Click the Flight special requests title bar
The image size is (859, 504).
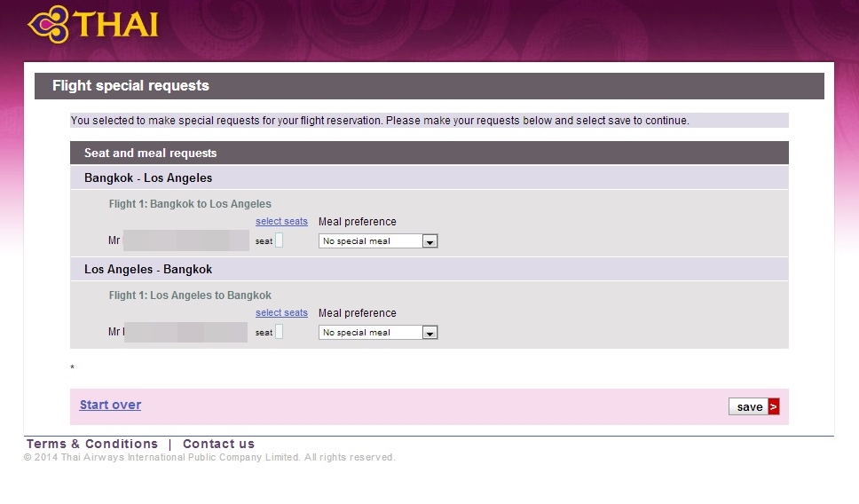[130, 86]
